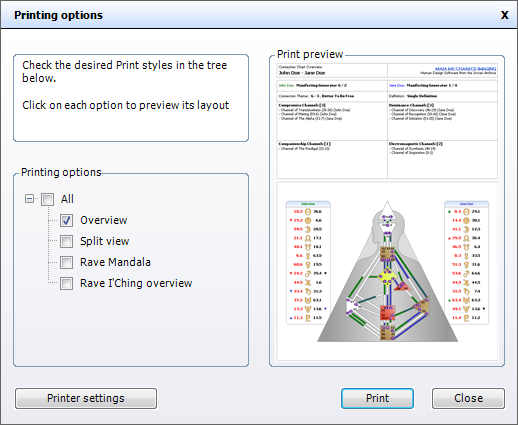Click the red Heart center triangle in the bodygraph
The image size is (518, 425).
click(x=403, y=286)
